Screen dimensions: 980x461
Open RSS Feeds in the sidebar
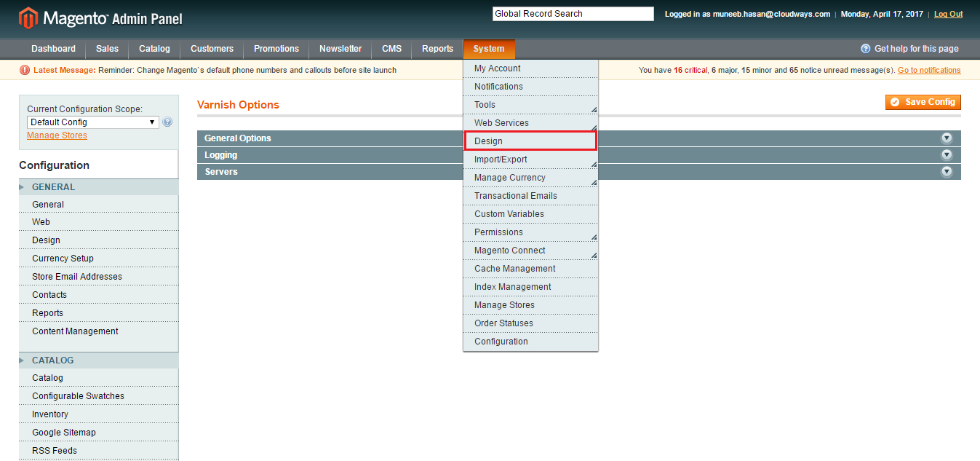point(98,451)
